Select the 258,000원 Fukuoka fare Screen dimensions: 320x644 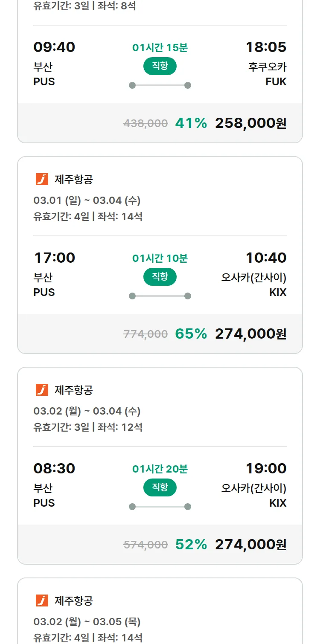click(x=250, y=123)
